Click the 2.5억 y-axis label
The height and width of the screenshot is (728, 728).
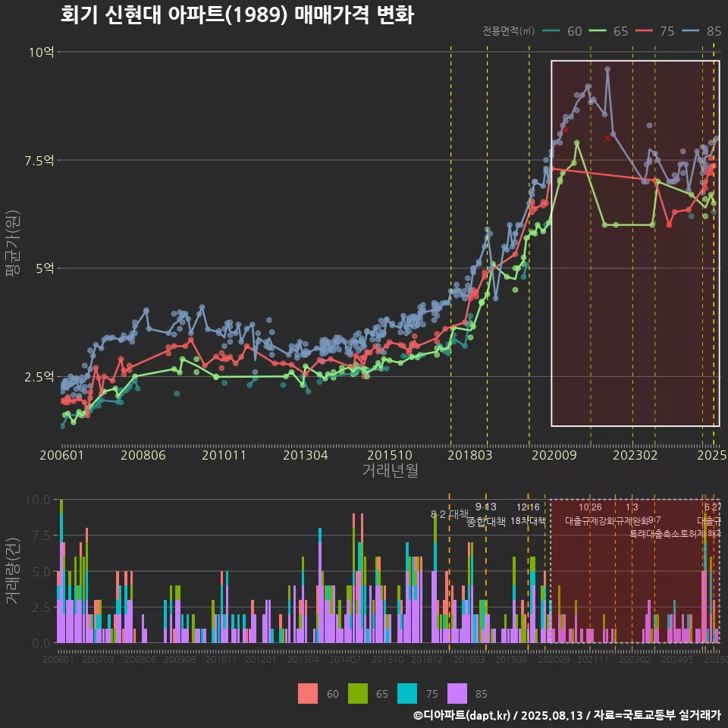click(39, 377)
